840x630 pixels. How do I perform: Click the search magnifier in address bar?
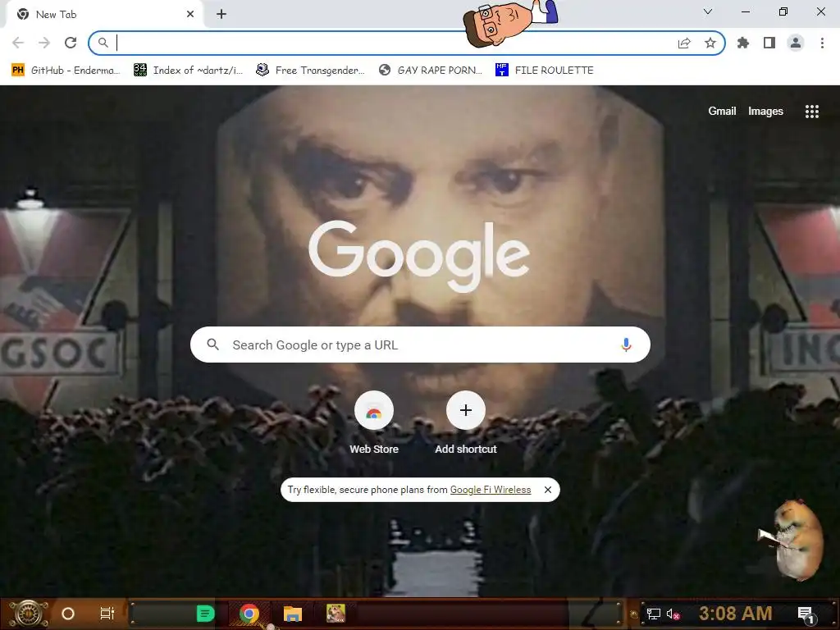[x=103, y=43]
